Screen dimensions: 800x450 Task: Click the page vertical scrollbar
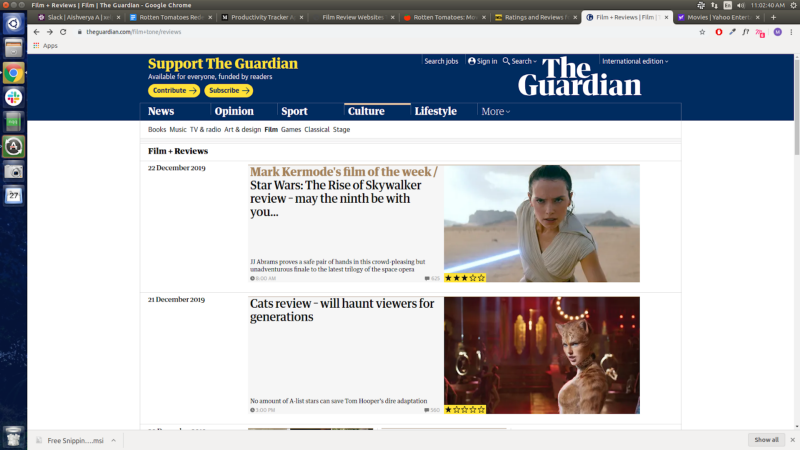coord(796,105)
